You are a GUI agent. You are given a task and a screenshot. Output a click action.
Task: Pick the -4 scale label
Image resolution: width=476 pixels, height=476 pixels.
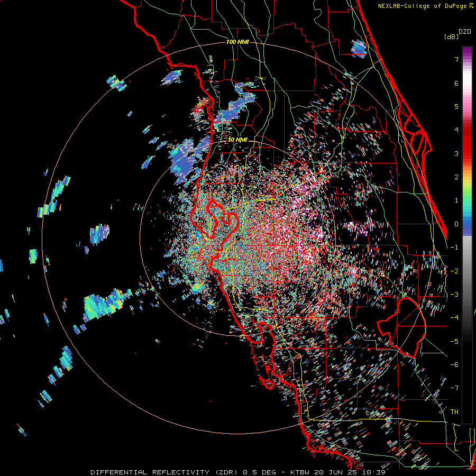point(454,317)
